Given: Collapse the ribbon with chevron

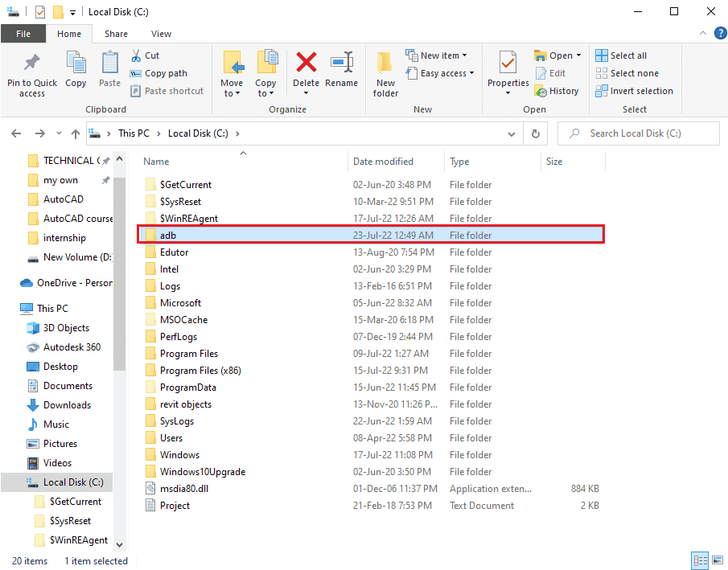Looking at the screenshot, I should [703, 33].
